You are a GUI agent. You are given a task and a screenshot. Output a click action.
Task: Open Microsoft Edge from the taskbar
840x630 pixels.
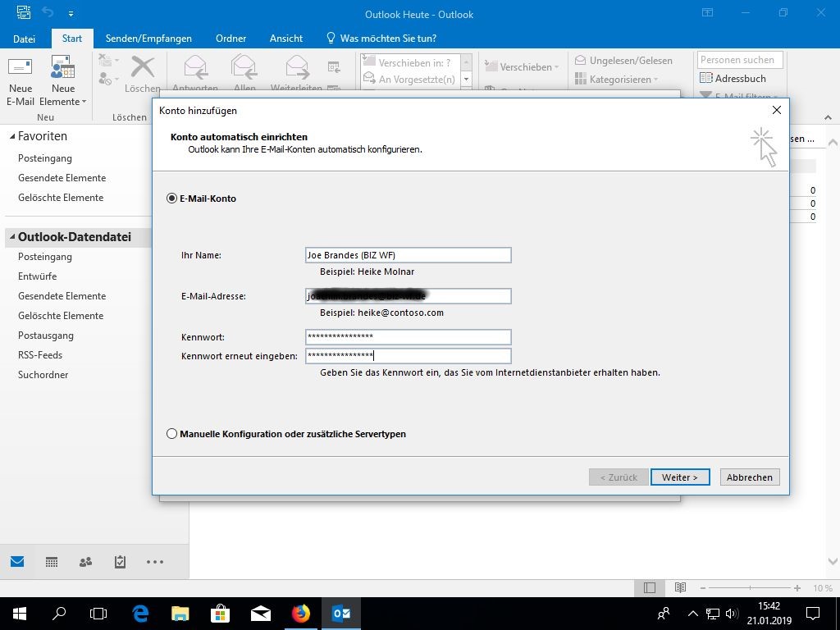(x=139, y=614)
